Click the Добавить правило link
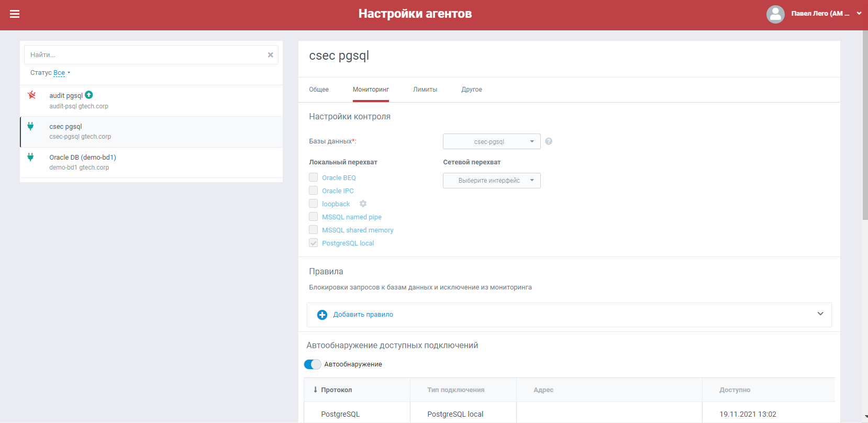Viewport: 868px width, 423px height. (x=363, y=315)
